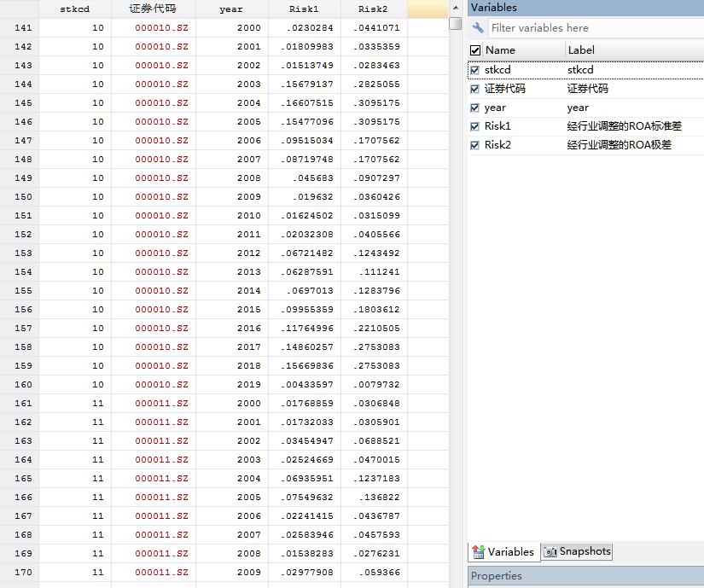Click Risk1 cell .02241415
Screen dimensions: 704x588
305,516
